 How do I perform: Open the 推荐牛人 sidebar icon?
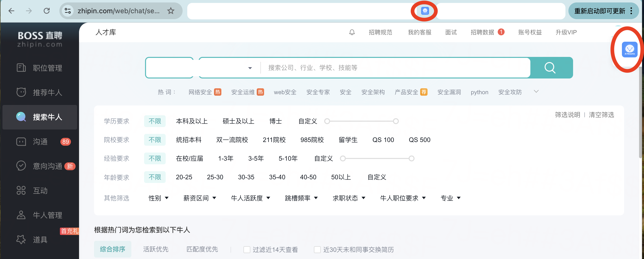click(21, 92)
